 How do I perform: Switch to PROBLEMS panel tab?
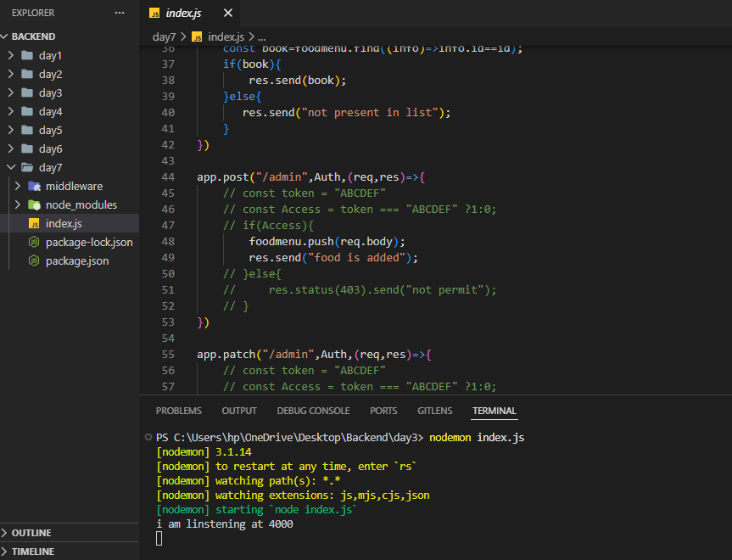coord(179,411)
